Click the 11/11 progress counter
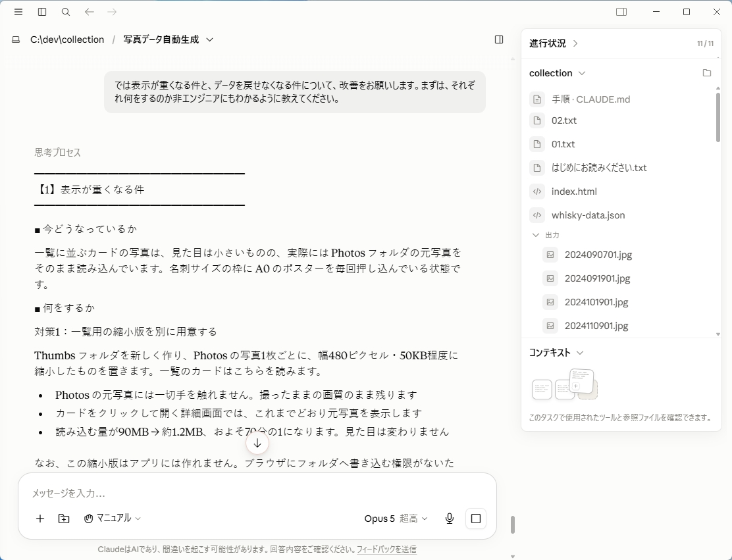The width and height of the screenshot is (732, 560). [705, 43]
